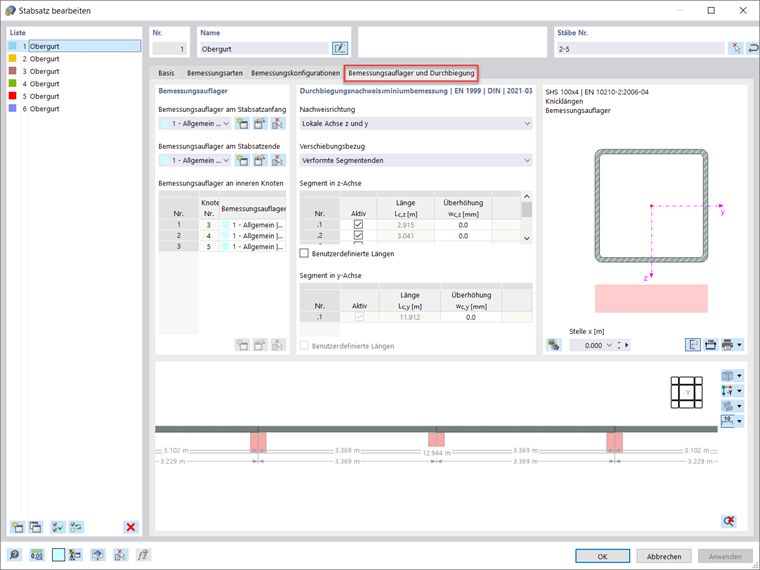Click the select members pick icon
This screenshot has height=570, width=760.
click(736, 48)
